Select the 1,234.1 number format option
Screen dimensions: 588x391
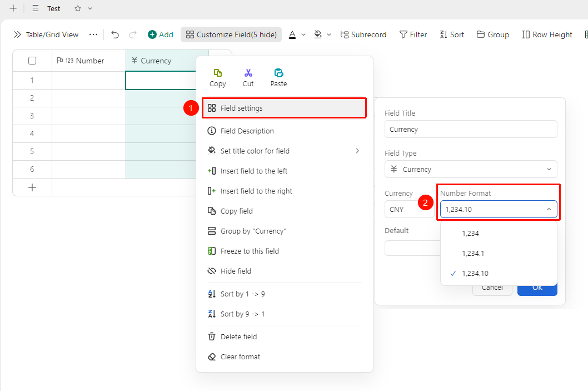point(499,253)
